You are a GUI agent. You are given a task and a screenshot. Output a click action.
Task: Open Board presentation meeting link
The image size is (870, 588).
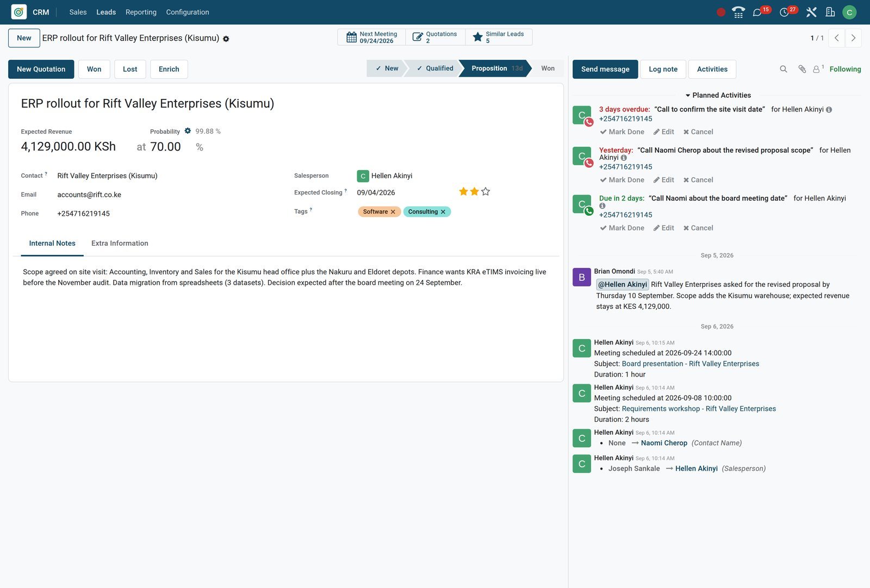point(691,364)
